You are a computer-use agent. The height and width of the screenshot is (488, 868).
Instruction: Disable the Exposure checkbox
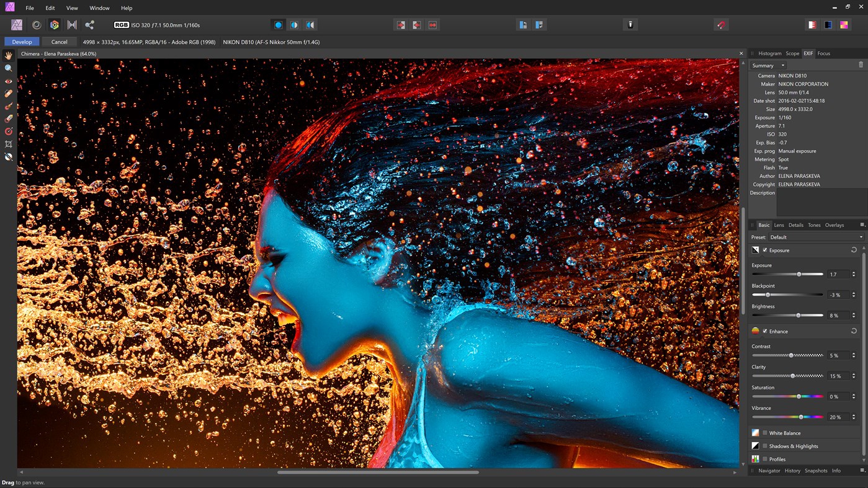pos(765,250)
